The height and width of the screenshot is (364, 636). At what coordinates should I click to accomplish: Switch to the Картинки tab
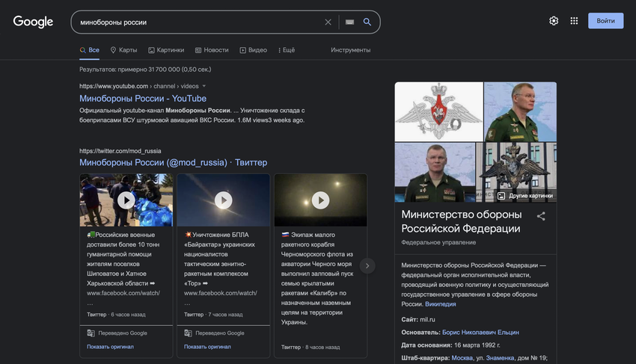pyautogui.click(x=166, y=50)
